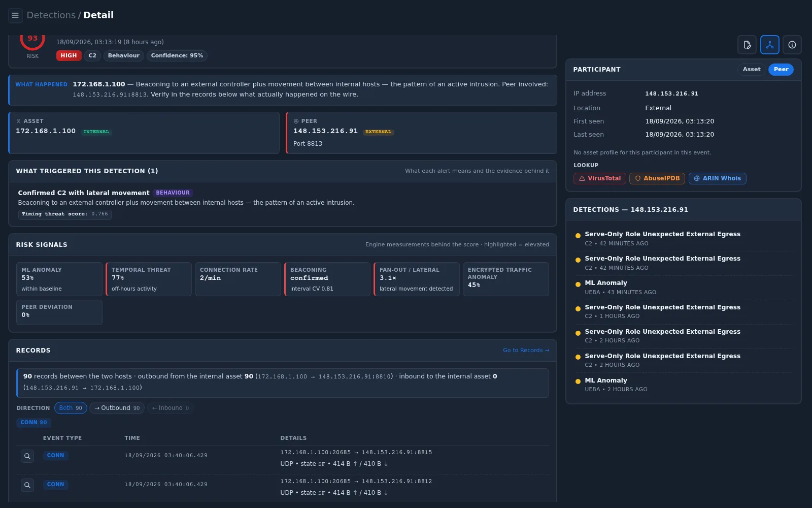This screenshot has height=508, width=812.
Task: Click the Confidence: 95% tag
Action: [x=177, y=56]
